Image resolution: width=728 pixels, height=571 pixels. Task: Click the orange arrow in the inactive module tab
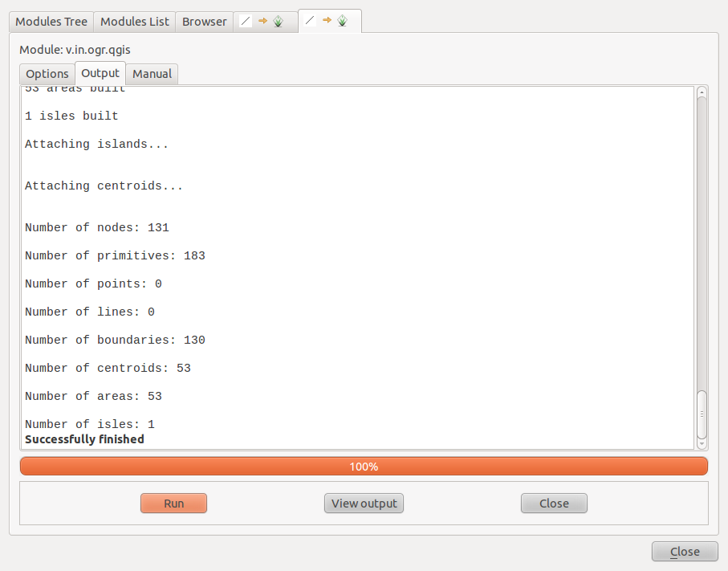(x=262, y=22)
